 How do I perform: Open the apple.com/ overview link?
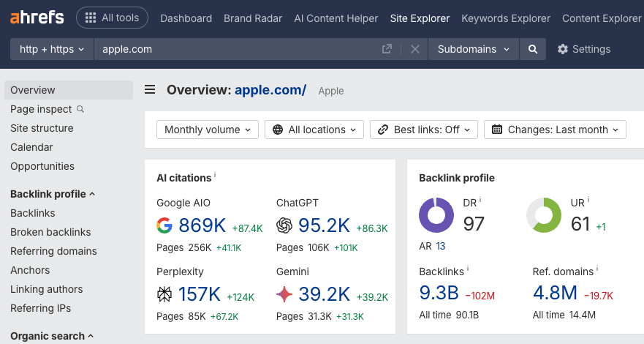270,90
